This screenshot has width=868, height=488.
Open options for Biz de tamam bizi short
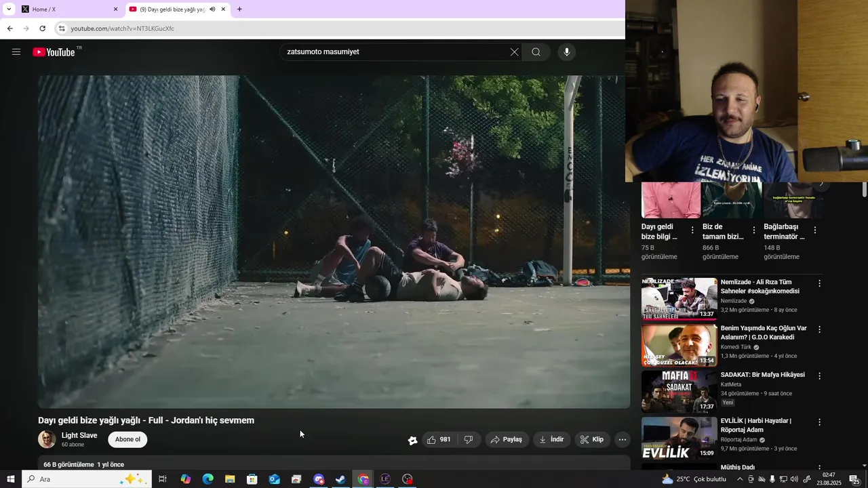(x=753, y=230)
